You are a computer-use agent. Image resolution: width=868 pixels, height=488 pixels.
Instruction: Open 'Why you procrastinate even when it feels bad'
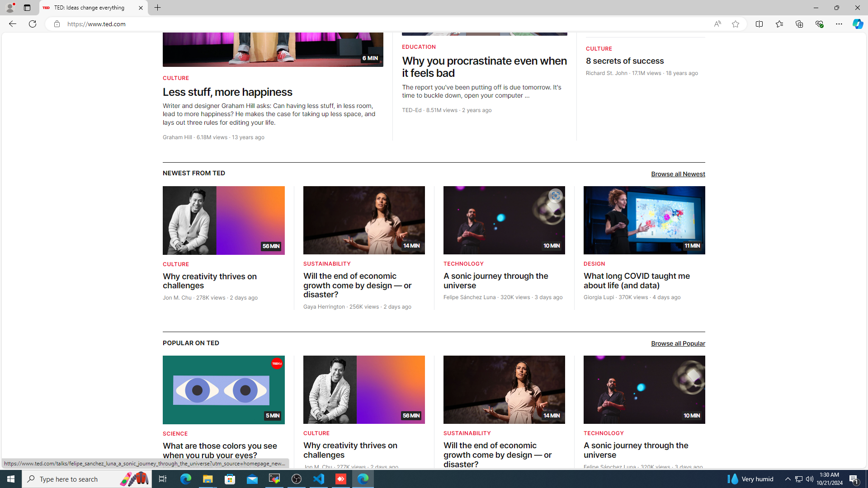[484, 67]
